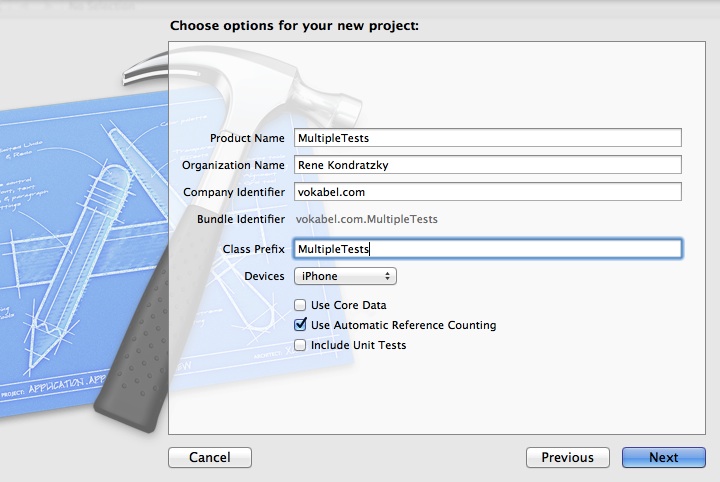720x482 pixels.
Task: Click the Product Name label
Action: 247,138
